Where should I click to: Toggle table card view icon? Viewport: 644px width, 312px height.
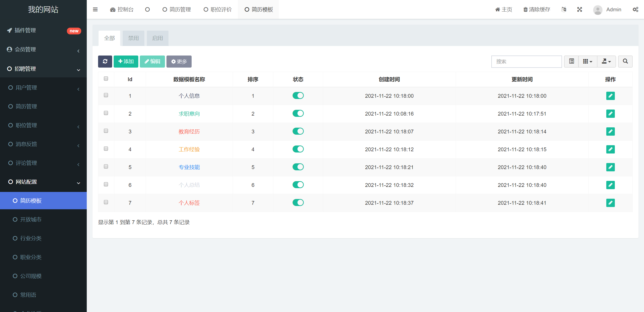(572, 61)
